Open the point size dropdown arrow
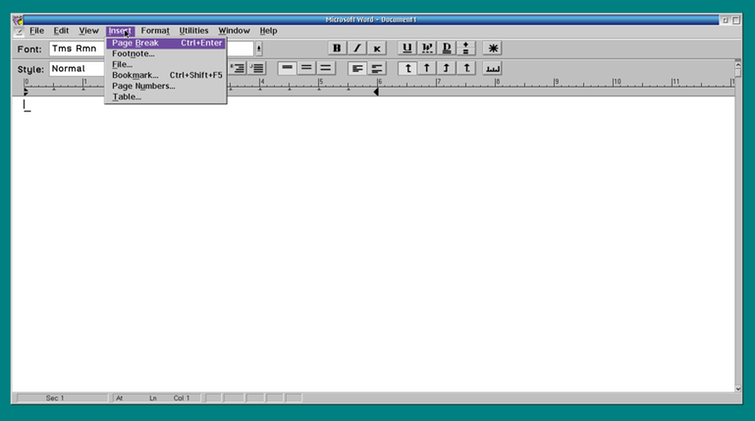 point(259,49)
